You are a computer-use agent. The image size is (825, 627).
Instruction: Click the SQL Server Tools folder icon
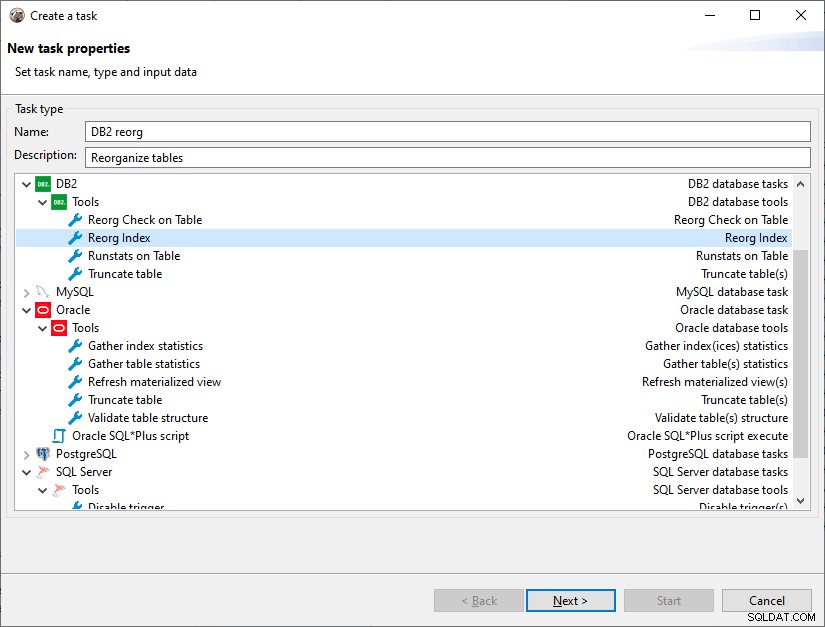[59, 490]
